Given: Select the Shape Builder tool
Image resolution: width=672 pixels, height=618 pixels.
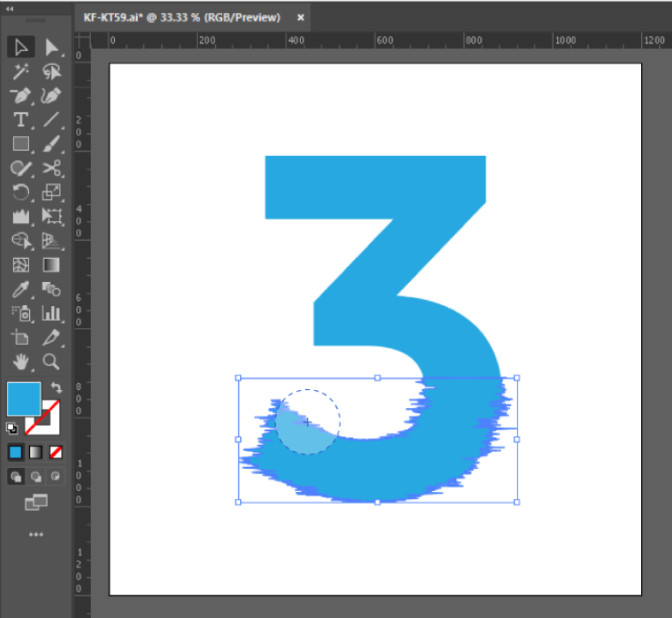Looking at the screenshot, I should click(x=21, y=240).
